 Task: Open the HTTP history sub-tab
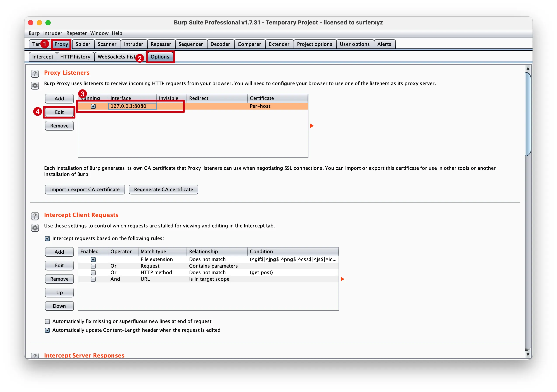75,57
